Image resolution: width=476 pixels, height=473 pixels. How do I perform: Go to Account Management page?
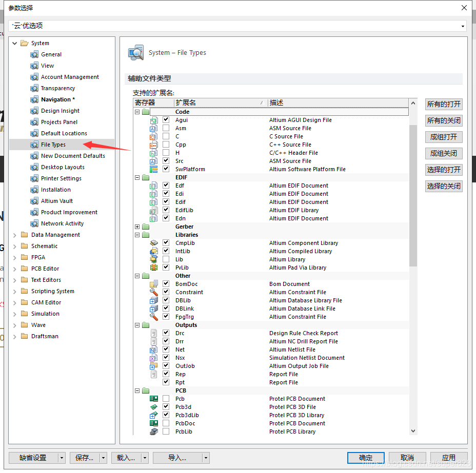pos(70,77)
